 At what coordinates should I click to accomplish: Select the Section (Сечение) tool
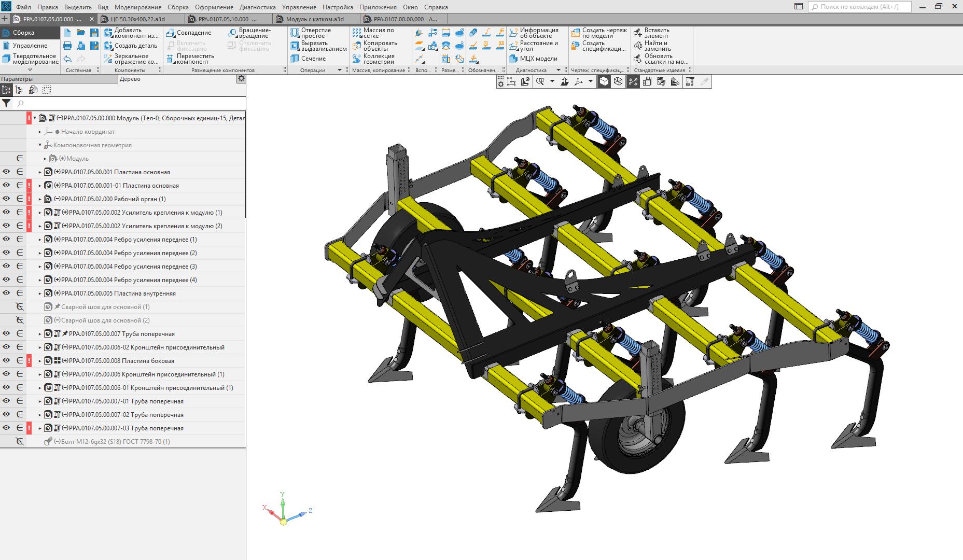pyautogui.click(x=309, y=59)
